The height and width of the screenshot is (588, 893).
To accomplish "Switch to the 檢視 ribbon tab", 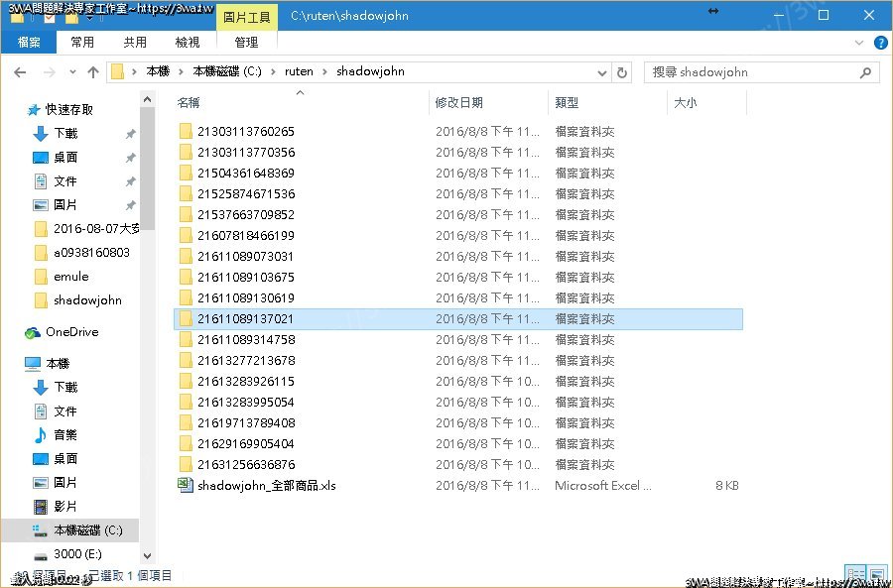I will pyautogui.click(x=188, y=43).
